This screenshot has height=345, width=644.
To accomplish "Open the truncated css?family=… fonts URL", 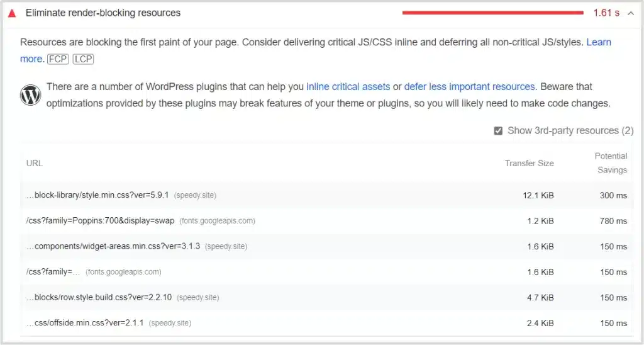I will pos(53,272).
